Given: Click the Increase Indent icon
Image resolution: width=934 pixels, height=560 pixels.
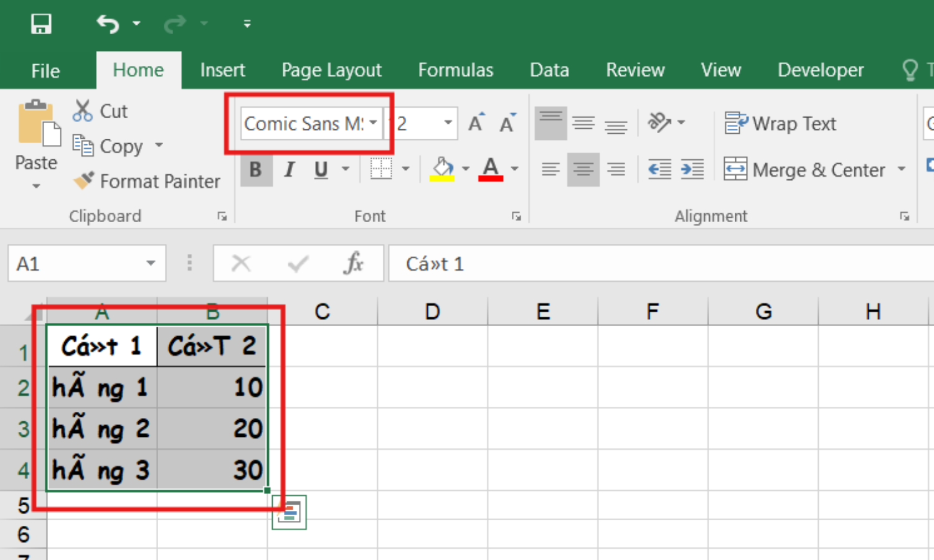Looking at the screenshot, I should pos(692,169).
